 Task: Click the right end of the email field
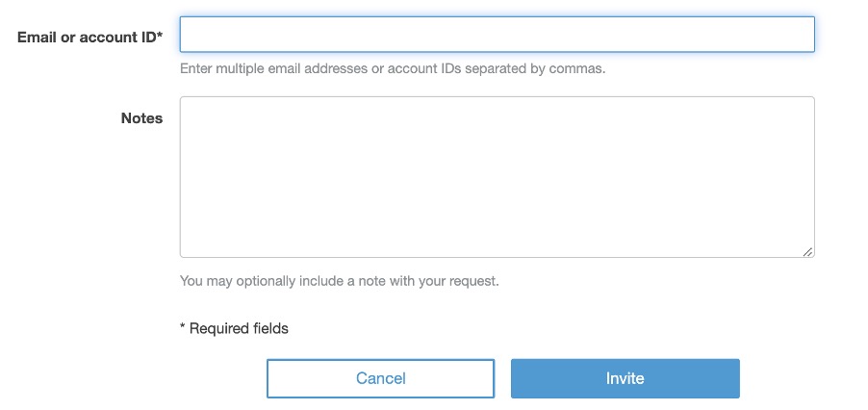804,35
